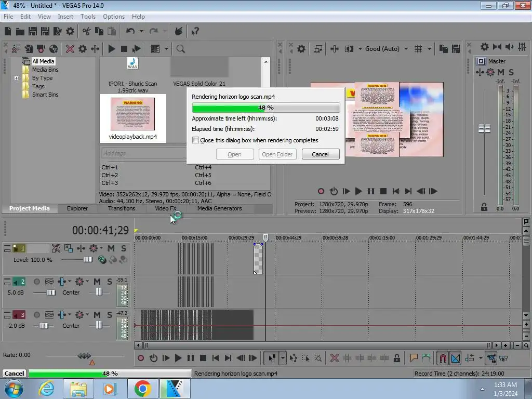Click the Copy icon in the main toolbar
The width and height of the screenshot is (532, 399).
tap(99, 32)
